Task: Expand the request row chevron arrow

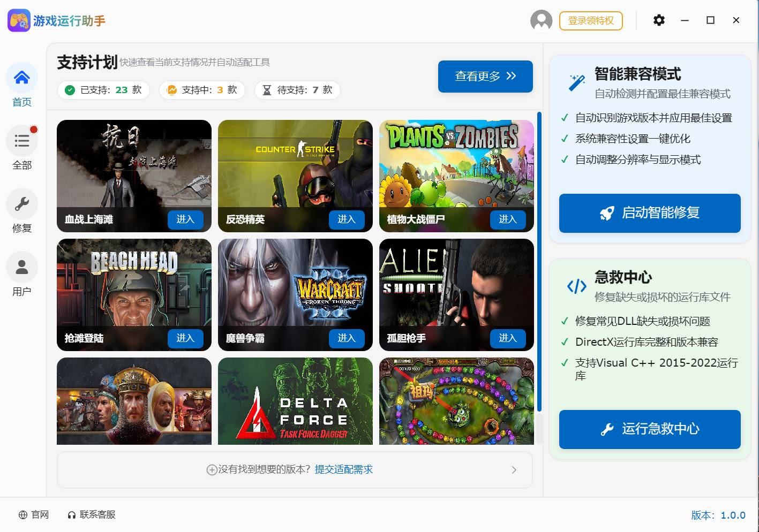Action: [x=514, y=470]
